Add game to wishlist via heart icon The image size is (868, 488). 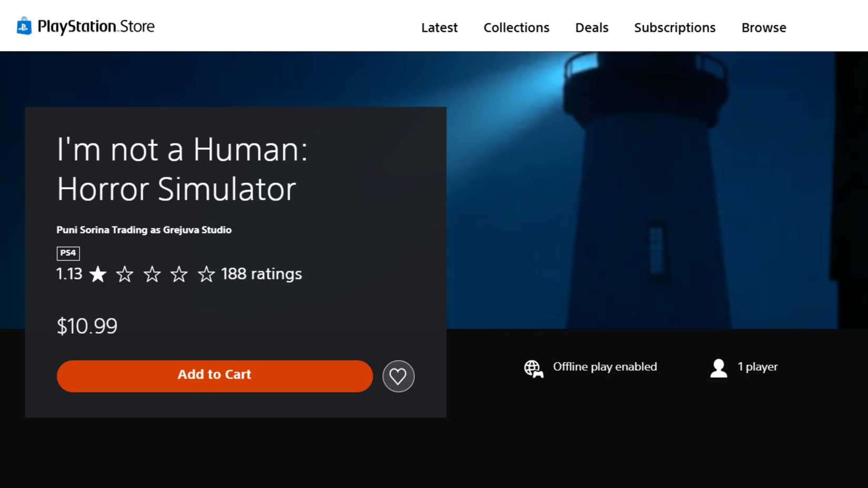(x=398, y=376)
